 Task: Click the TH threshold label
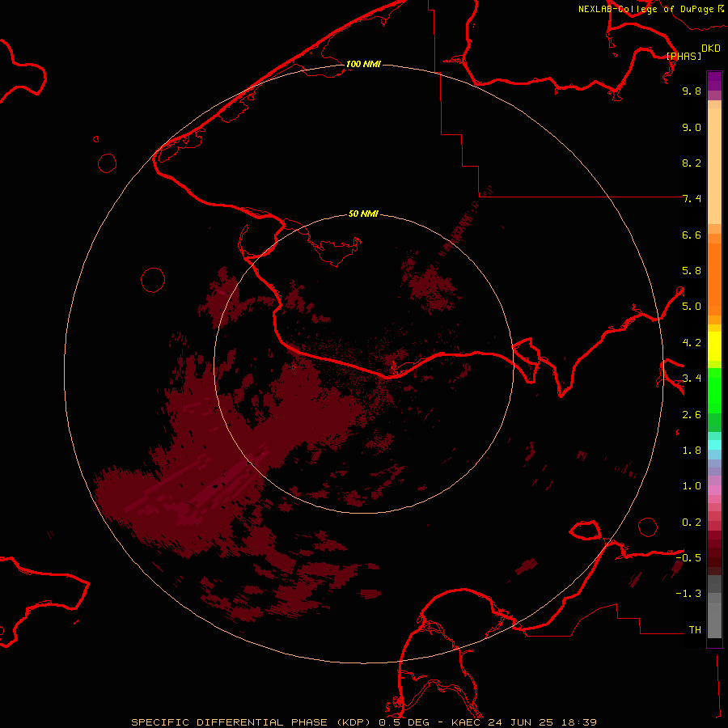[x=695, y=630]
